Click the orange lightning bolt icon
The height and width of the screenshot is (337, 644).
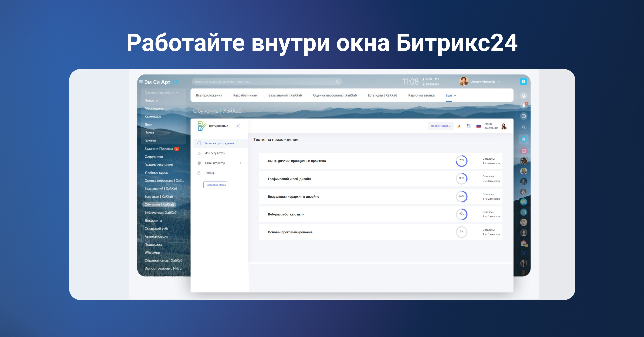pyautogui.click(x=459, y=126)
